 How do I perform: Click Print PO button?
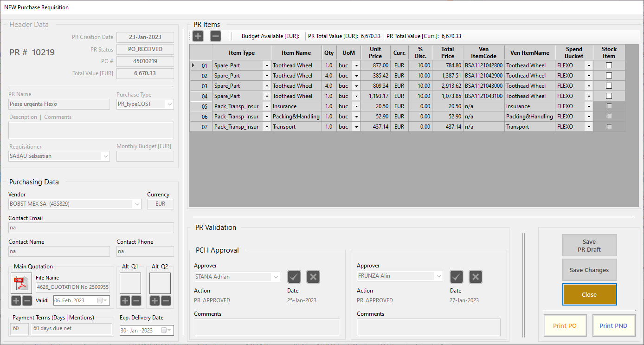coord(565,325)
